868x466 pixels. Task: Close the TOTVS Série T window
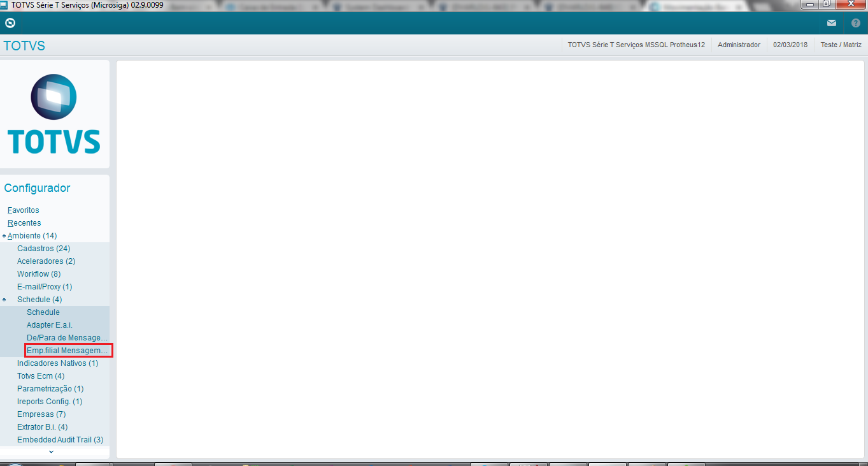[850, 5]
